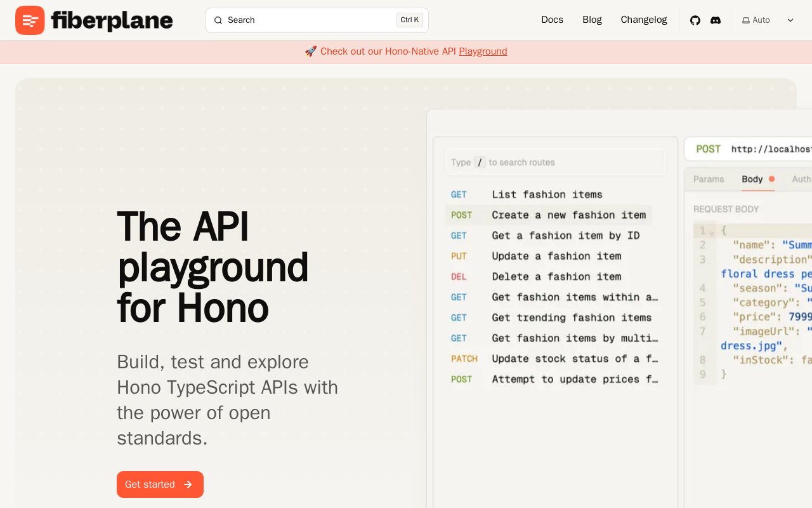Image resolution: width=812 pixels, height=508 pixels.
Task: Click the fiberplane wordmark home link
Action: pos(112,20)
